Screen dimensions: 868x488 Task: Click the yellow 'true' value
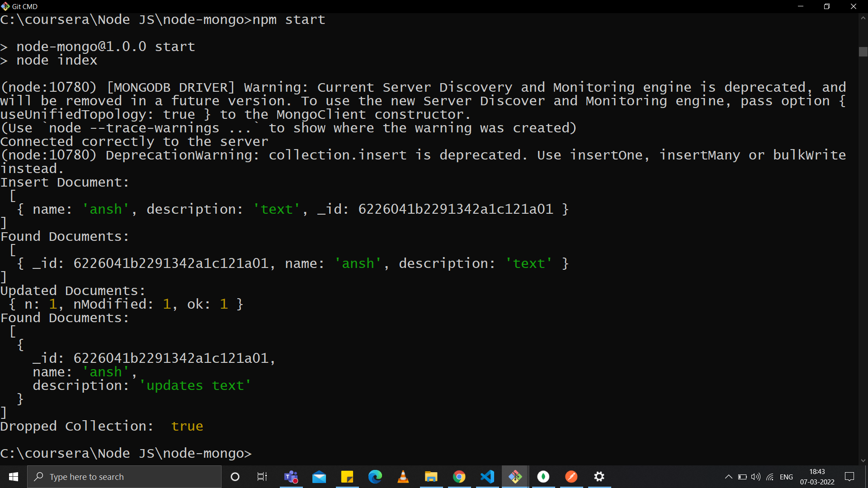[x=187, y=427]
